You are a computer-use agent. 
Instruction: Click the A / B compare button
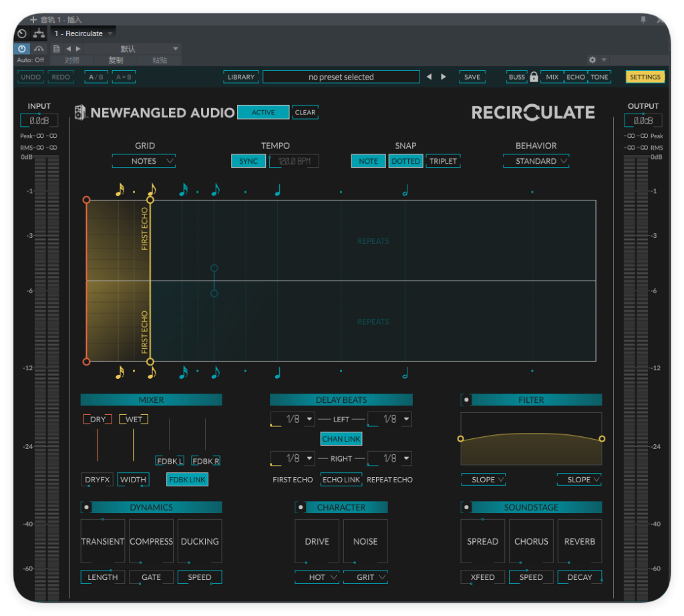click(x=96, y=77)
